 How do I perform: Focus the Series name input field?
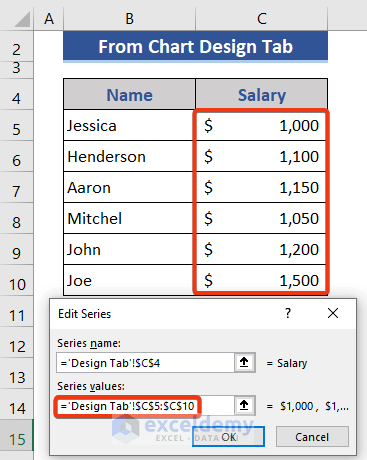146,363
